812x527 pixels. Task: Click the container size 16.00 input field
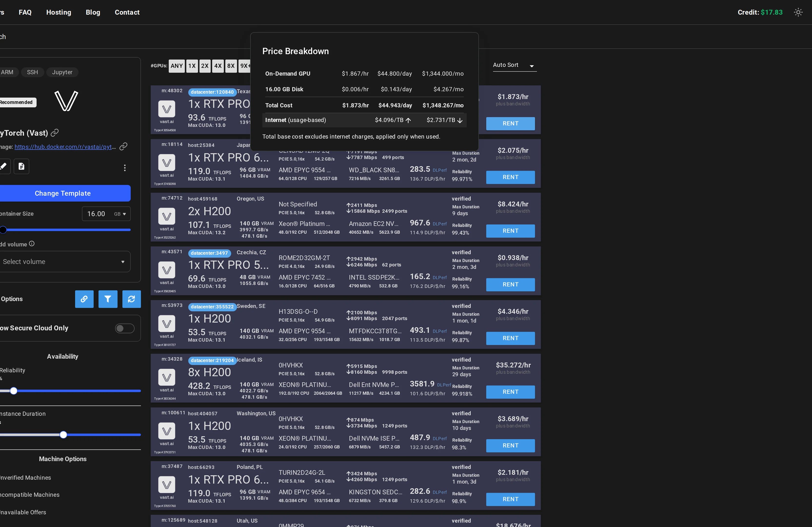pos(97,214)
